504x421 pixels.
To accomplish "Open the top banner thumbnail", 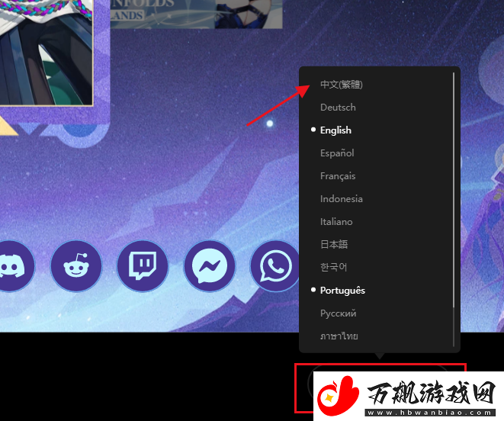I will tap(196, 14).
